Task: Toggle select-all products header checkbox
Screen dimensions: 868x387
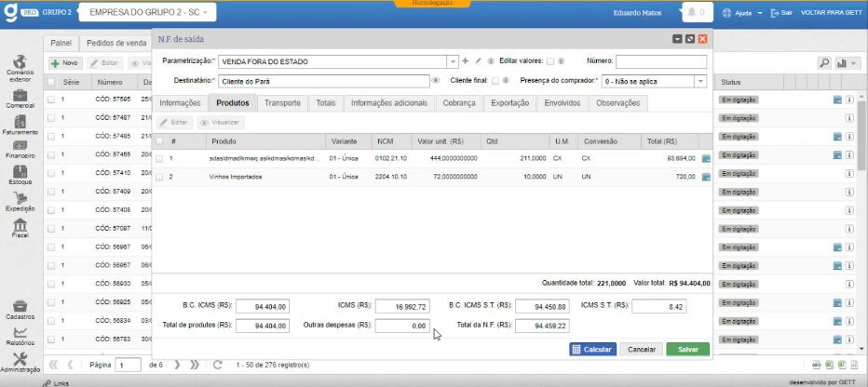Action: (159, 141)
